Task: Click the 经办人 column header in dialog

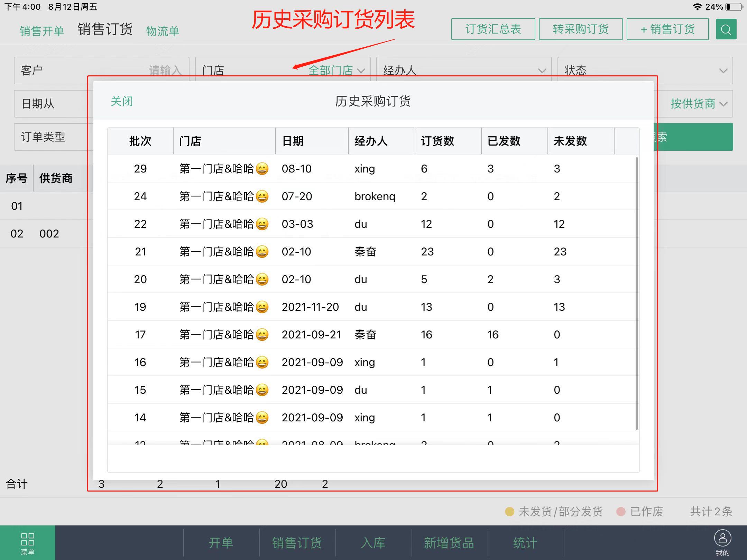Action: [x=382, y=141]
